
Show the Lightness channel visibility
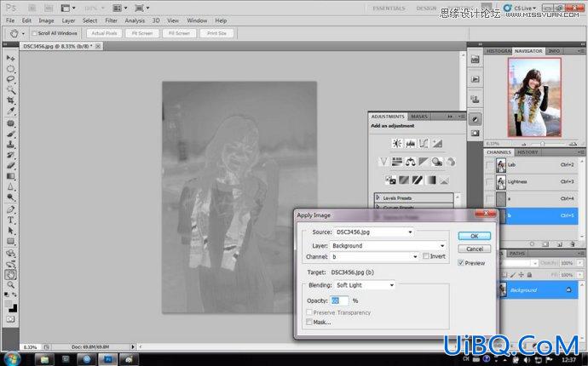[x=489, y=181]
